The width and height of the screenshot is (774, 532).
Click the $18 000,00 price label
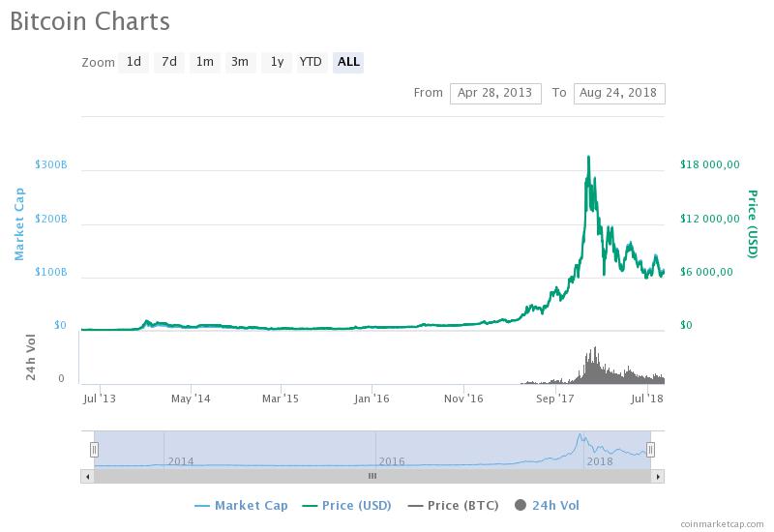[x=710, y=164]
